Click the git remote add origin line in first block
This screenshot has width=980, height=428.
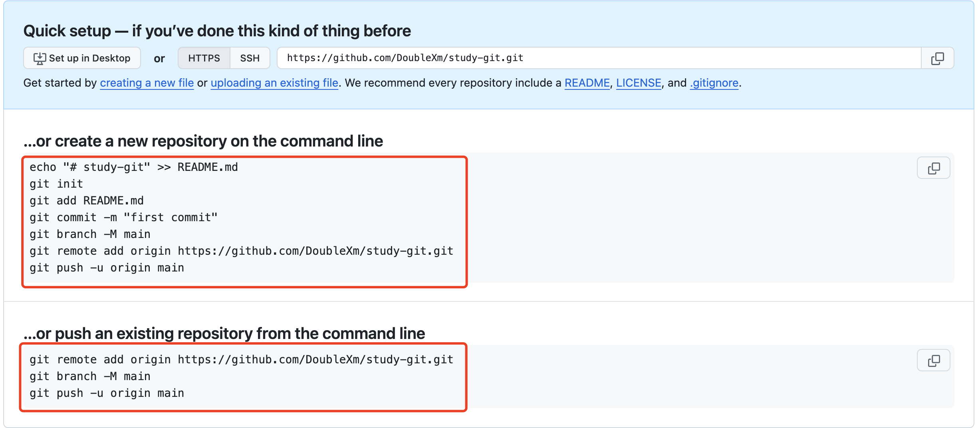pos(241,251)
